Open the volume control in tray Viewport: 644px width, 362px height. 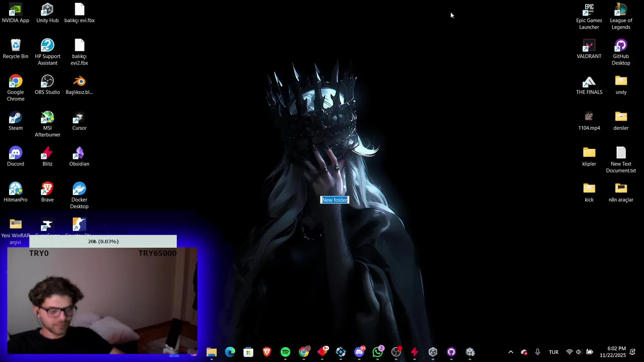[x=579, y=352]
